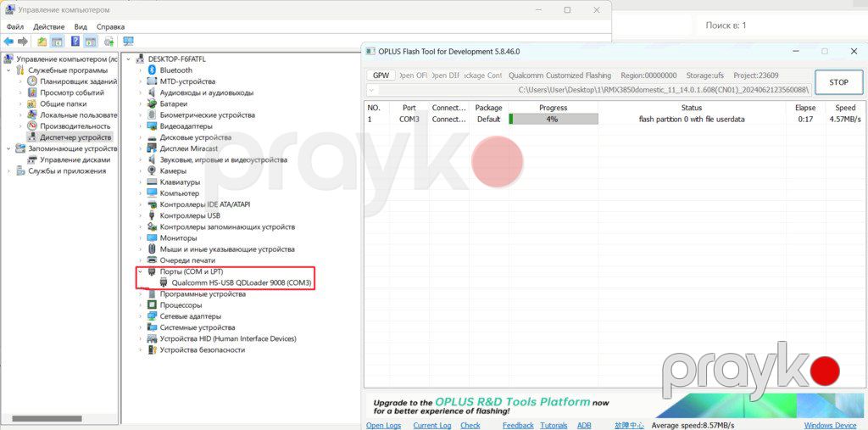
Task: Click the DESKTOP-F6FATFL computer icon
Action: (140, 59)
